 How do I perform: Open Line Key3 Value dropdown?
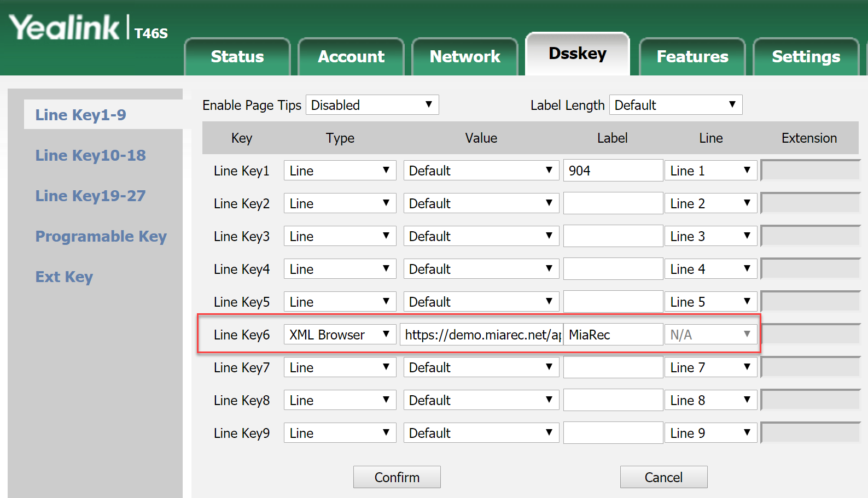coord(481,236)
